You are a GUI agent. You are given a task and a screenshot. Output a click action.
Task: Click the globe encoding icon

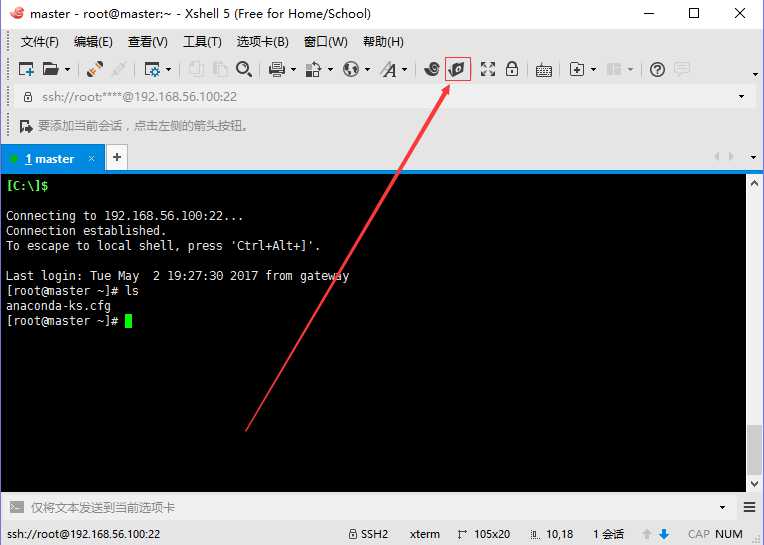coord(350,70)
